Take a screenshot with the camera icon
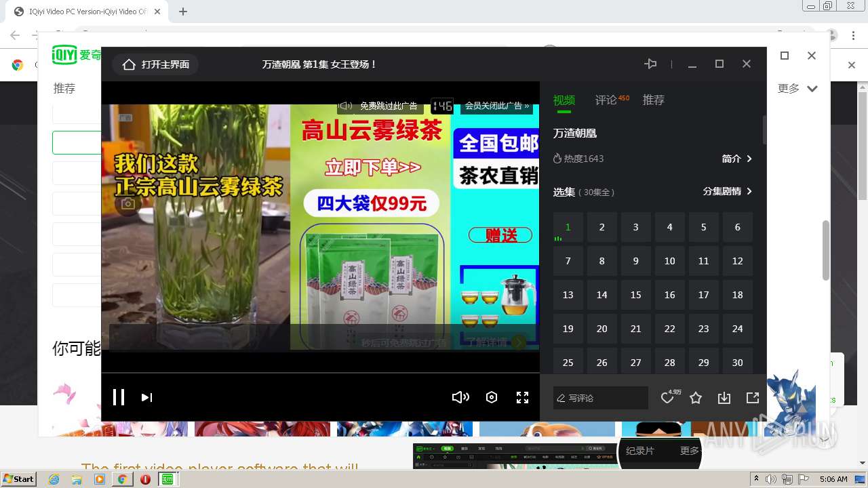The image size is (868, 488). [128, 203]
